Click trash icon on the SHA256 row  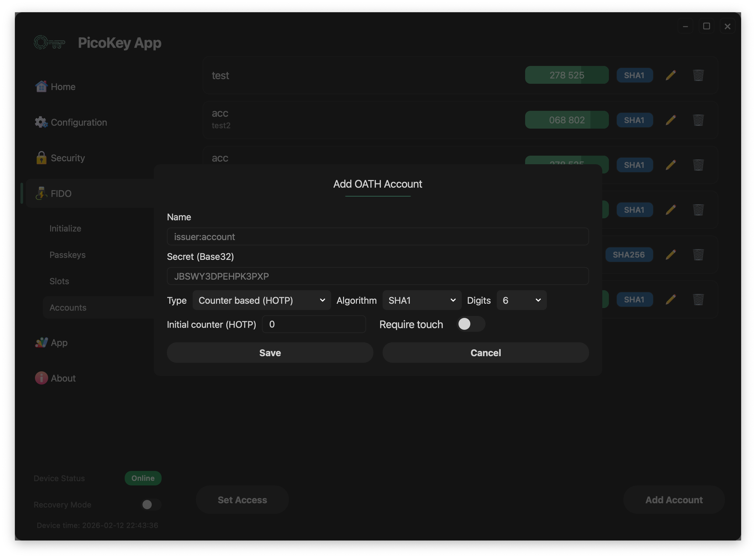coord(698,255)
